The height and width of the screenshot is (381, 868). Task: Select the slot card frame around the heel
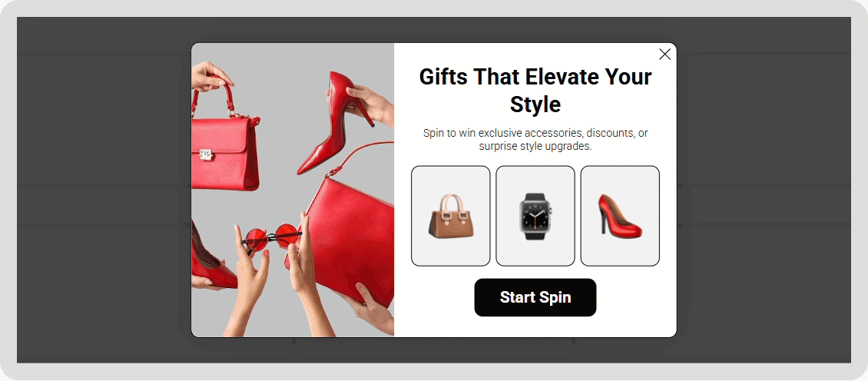[x=620, y=216]
